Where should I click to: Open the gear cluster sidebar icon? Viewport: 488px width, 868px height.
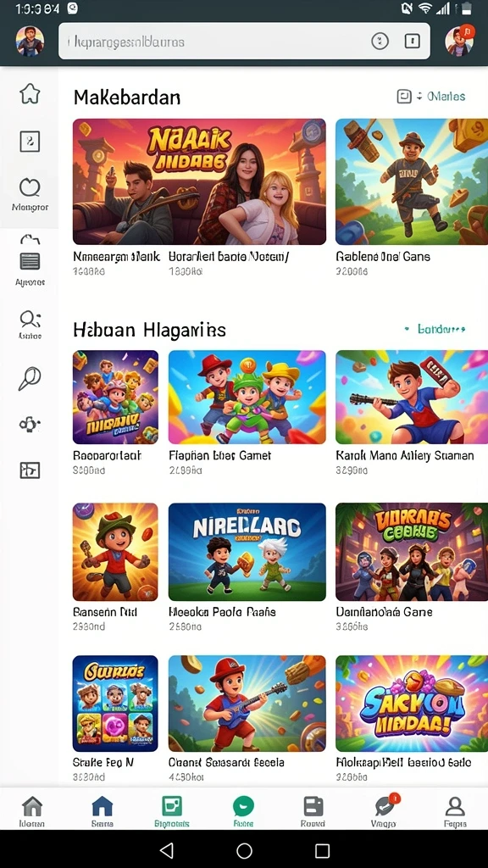[30, 425]
